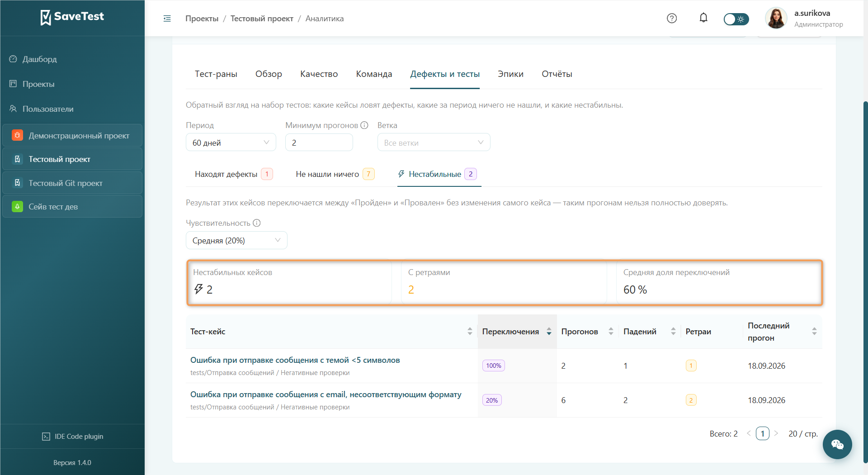868x475 pixels.
Task: Open the IDE Code plugin link
Action: [72, 437]
